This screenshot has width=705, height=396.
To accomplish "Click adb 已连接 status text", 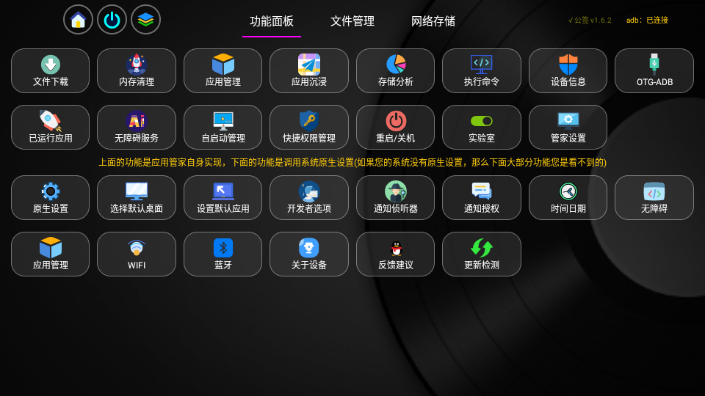I will point(647,20).
